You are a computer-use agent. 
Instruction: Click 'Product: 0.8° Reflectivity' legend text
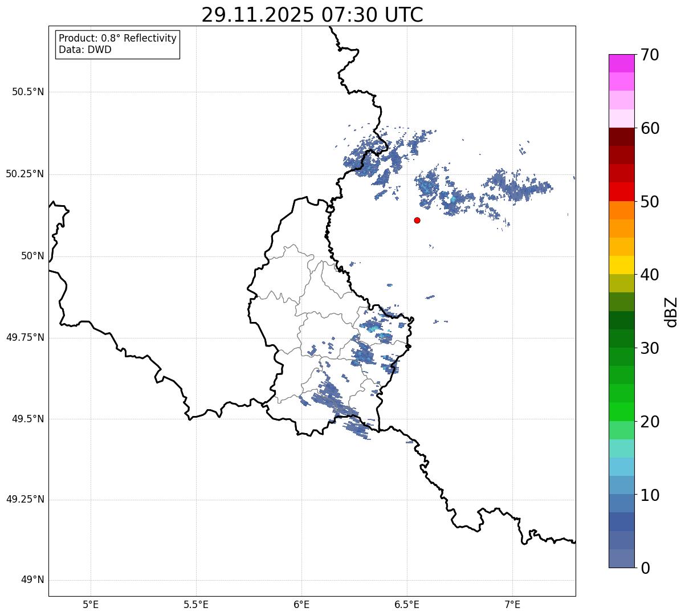point(118,38)
